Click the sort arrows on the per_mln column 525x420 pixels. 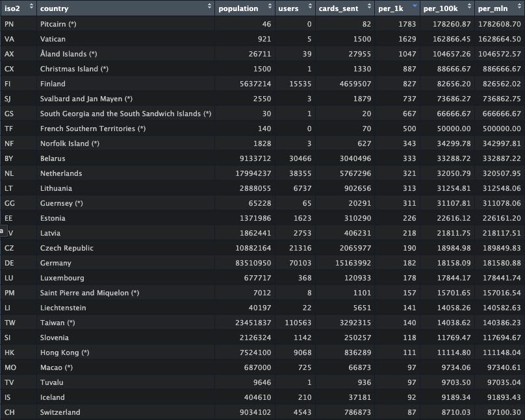(519, 8)
